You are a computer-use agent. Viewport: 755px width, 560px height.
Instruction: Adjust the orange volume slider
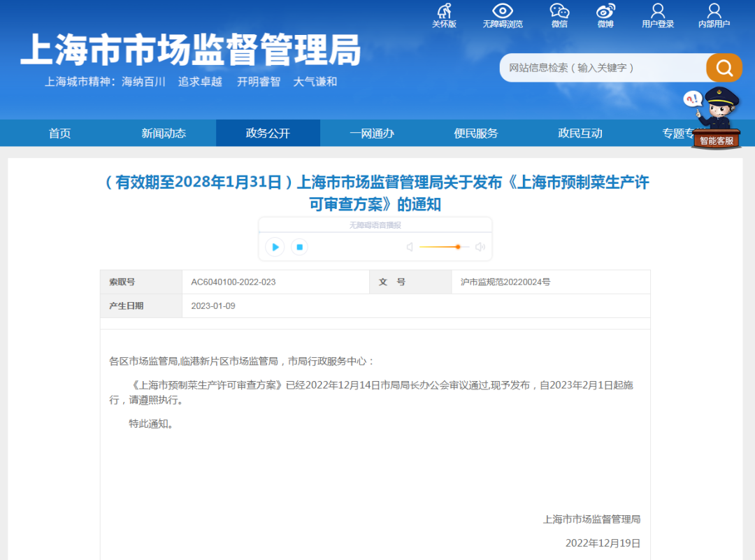pyautogui.click(x=457, y=247)
